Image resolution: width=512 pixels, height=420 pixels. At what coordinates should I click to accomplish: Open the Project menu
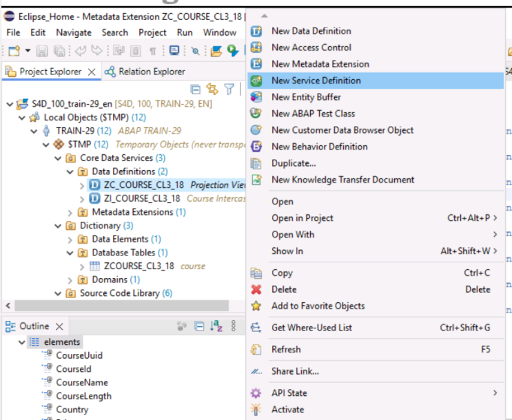[152, 32]
